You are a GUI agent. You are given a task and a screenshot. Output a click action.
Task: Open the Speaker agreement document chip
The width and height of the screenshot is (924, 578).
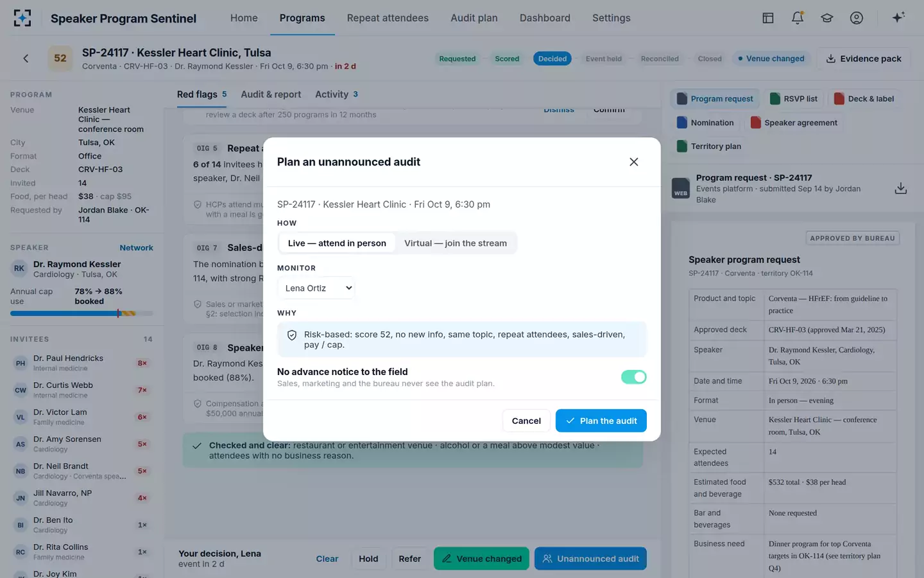(x=794, y=123)
